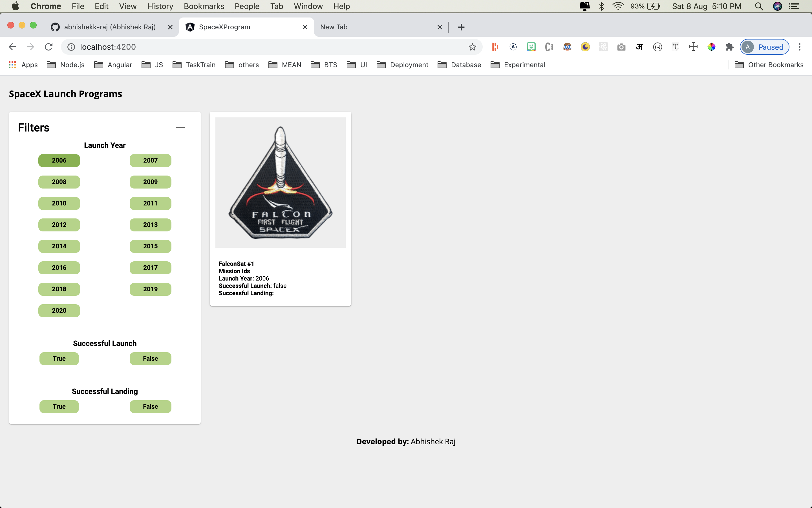Image resolution: width=812 pixels, height=508 pixels.
Task: Open the MEAN bookmarks folder
Action: (285, 65)
